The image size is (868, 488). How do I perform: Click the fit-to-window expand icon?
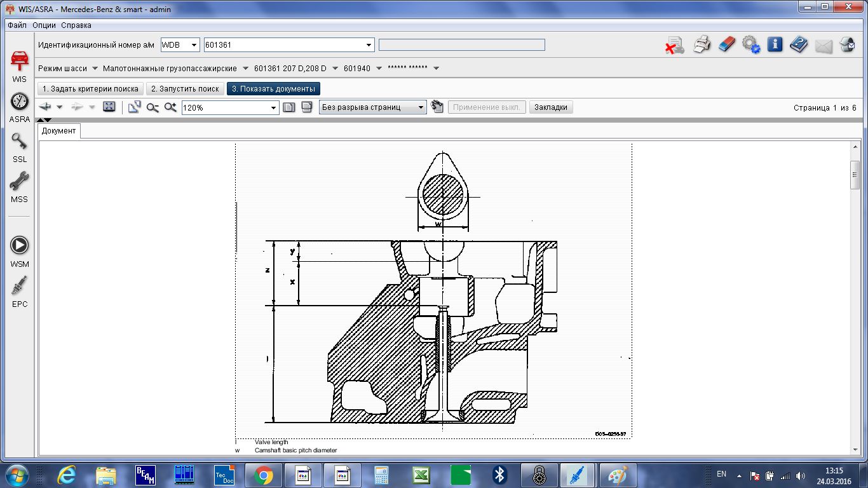click(109, 107)
